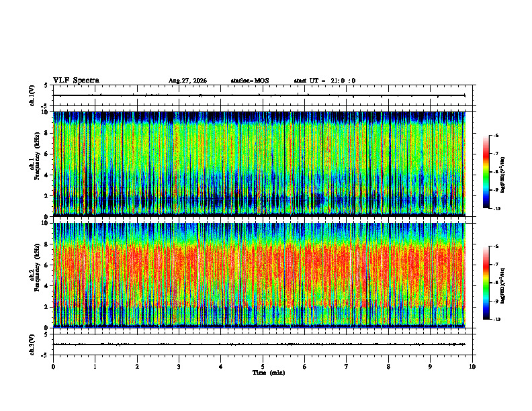The image size is (532, 411).
Task: Click the 'ch.3(V)' waveform axis label
Action: point(32,345)
